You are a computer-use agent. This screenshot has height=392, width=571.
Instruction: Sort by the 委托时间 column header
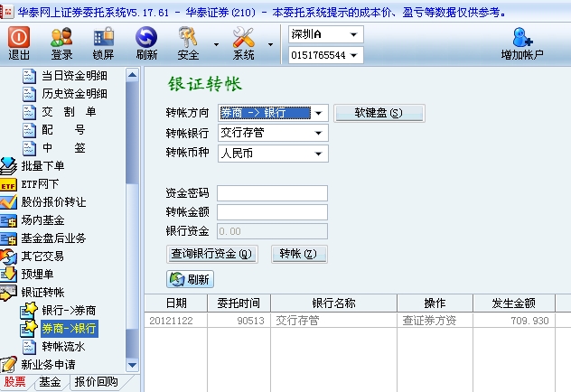[239, 303]
